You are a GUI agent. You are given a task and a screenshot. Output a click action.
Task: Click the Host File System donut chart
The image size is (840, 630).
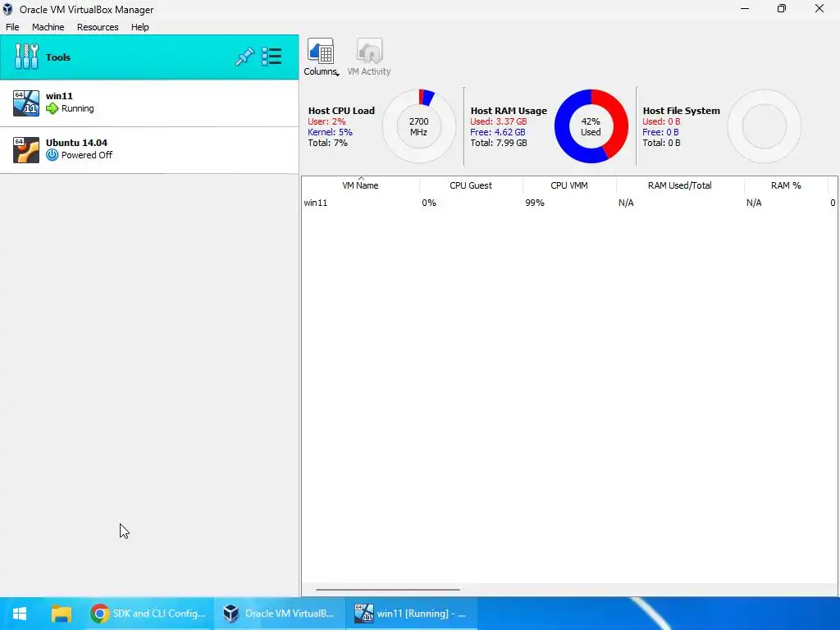pos(765,126)
